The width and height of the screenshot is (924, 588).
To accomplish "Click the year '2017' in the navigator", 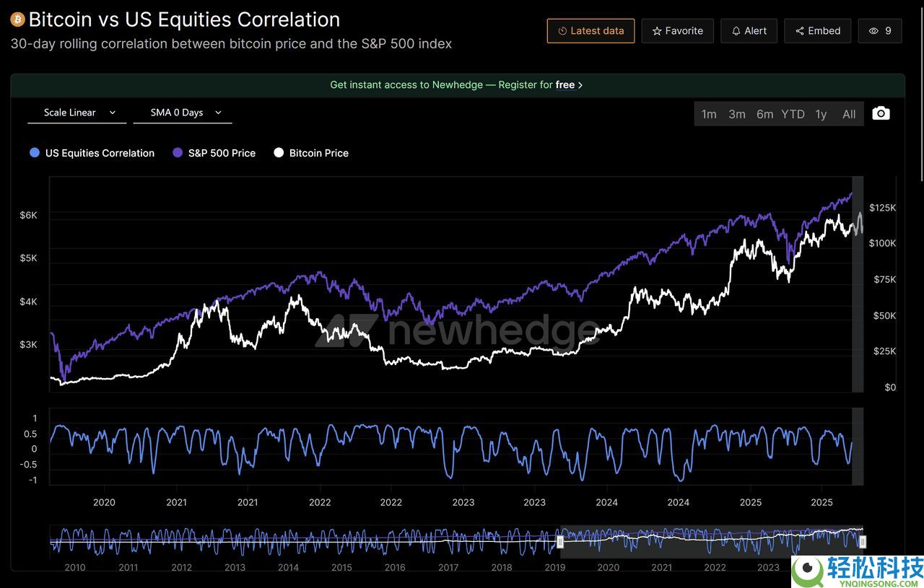I will click(x=448, y=568).
